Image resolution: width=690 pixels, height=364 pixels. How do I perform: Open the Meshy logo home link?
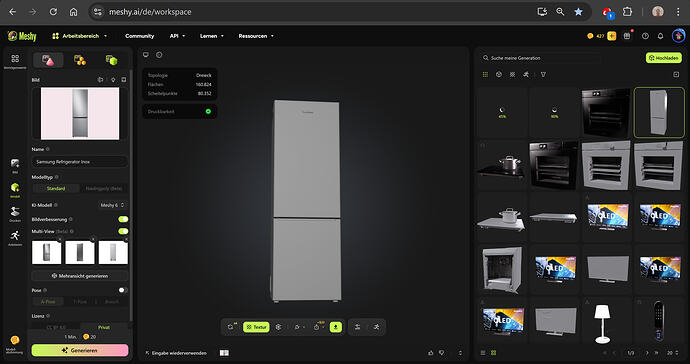(22, 36)
